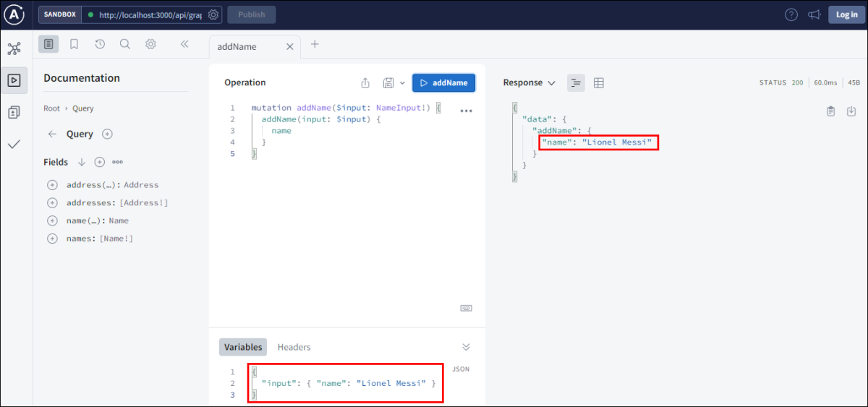Open the schema diff sidebar icon
The width and height of the screenshot is (868, 407).
[14, 112]
